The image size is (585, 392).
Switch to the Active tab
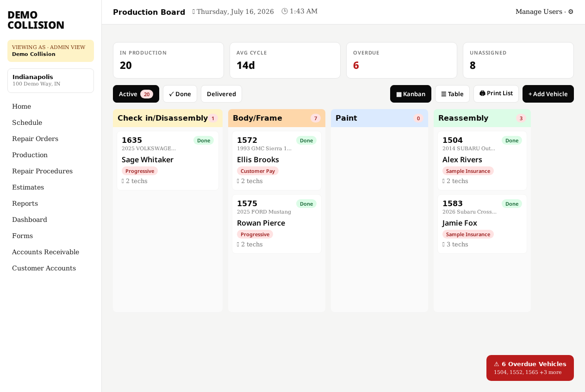(x=136, y=94)
